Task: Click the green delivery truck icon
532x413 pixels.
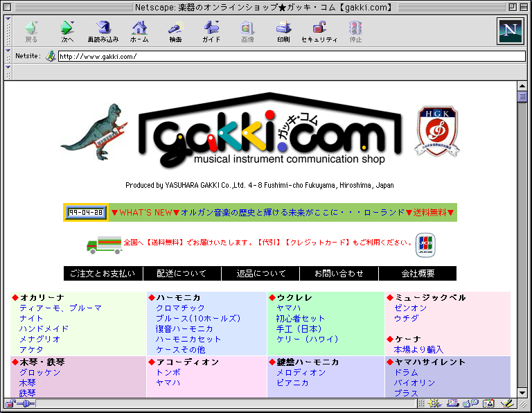Action: 104,245
